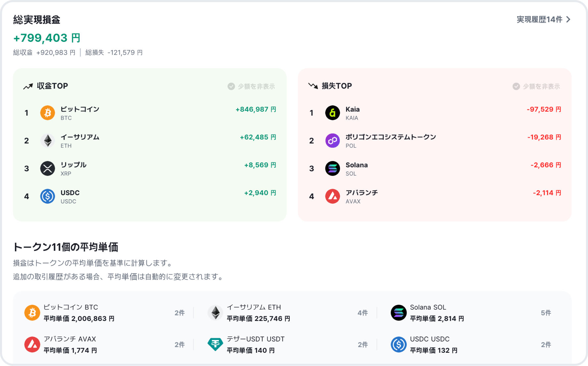Toggle the checkmark icon next to 少額を非表示
Image resolution: width=588 pixels, height=366 pixels.
pyautogui.click(x=231, y=86)
